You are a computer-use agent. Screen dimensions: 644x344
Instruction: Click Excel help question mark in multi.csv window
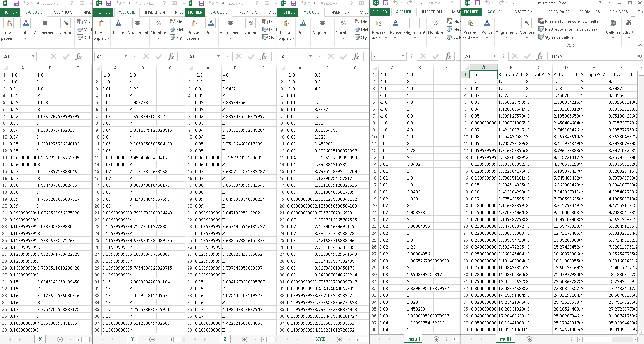pyautogui.click(x=600, y=3)
